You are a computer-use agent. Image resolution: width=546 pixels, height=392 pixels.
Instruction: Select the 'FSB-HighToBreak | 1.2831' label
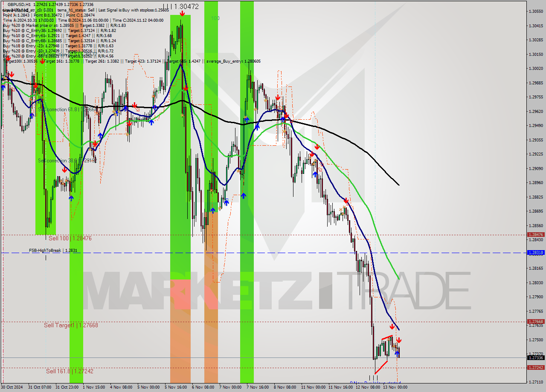coord(53,251)
